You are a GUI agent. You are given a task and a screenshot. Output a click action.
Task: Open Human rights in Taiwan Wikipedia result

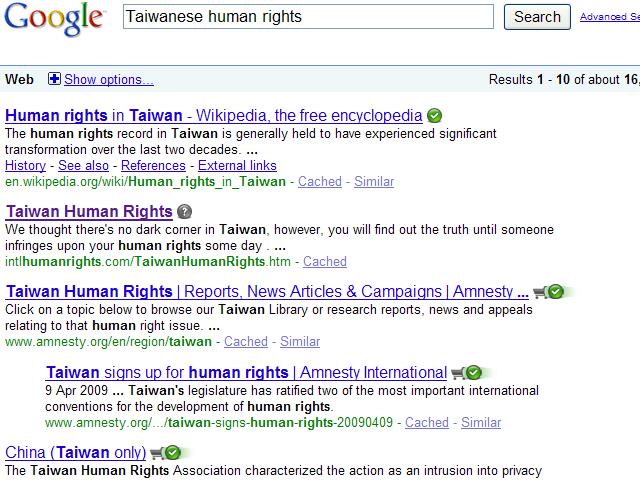click(x=214, y=115)
